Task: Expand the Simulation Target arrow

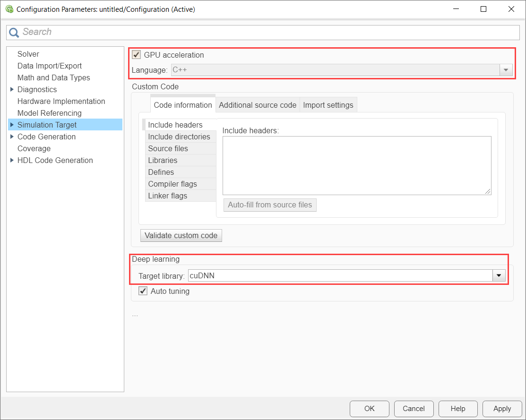Action: pos(12,125)
